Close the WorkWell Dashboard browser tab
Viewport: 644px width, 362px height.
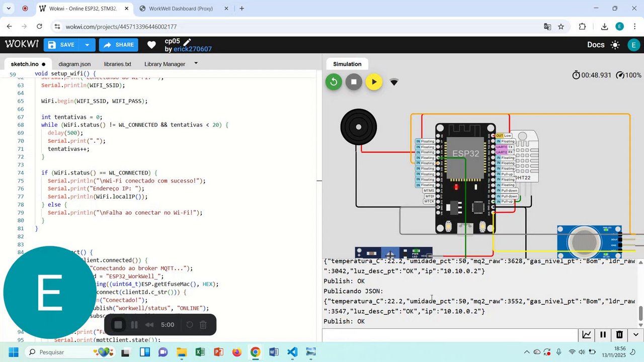coord(226,9)
